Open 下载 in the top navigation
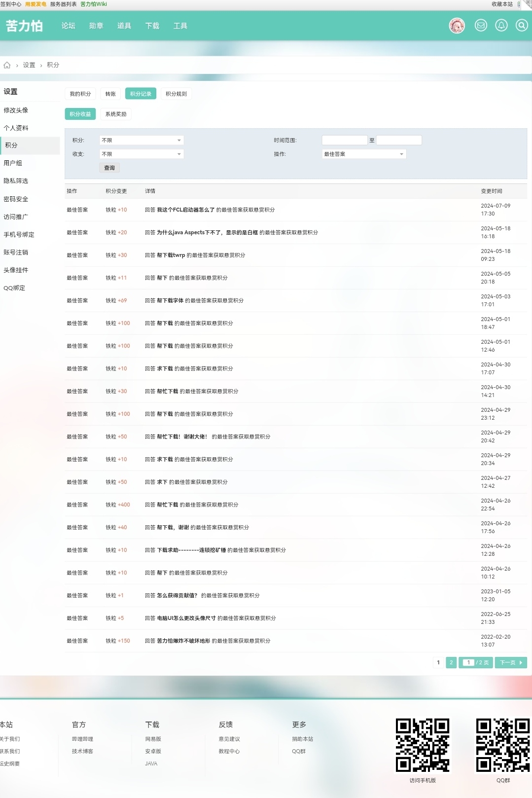 tap(152, 26)
